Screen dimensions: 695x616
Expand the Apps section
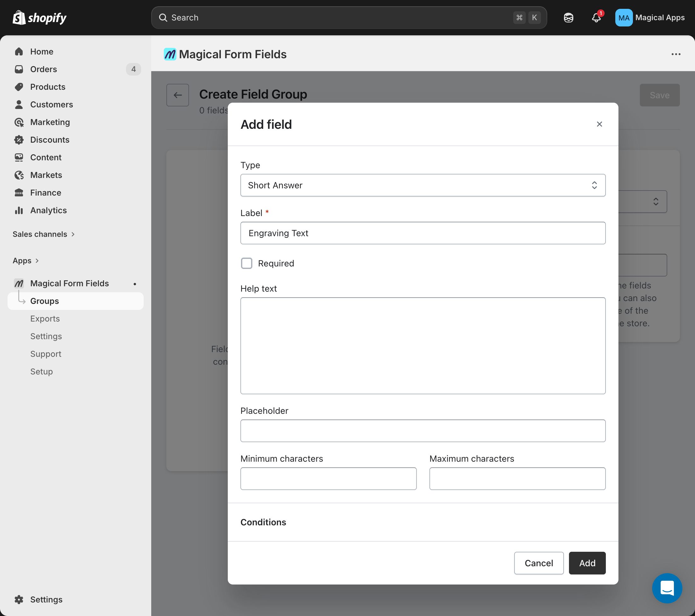click(26, 260)
